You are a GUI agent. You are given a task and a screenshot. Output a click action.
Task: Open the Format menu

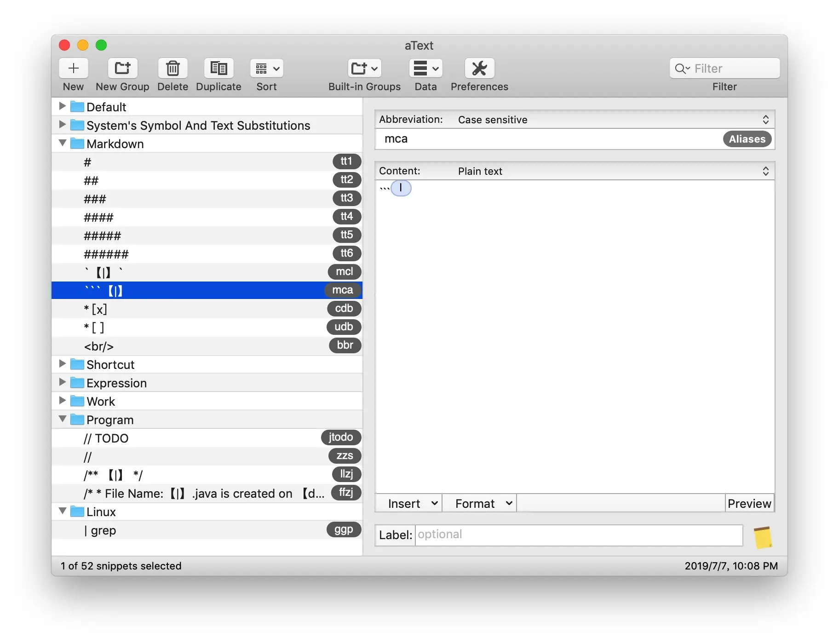pos(480,503)
